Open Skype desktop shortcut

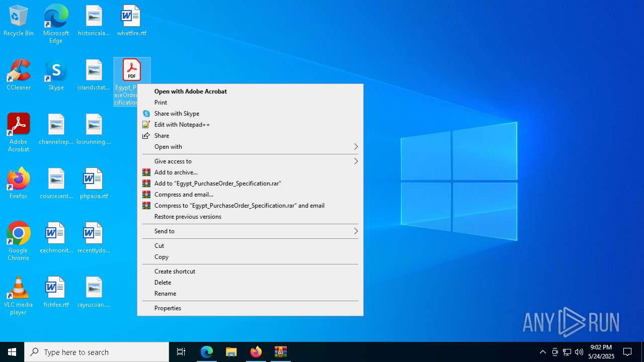(56, 75)
